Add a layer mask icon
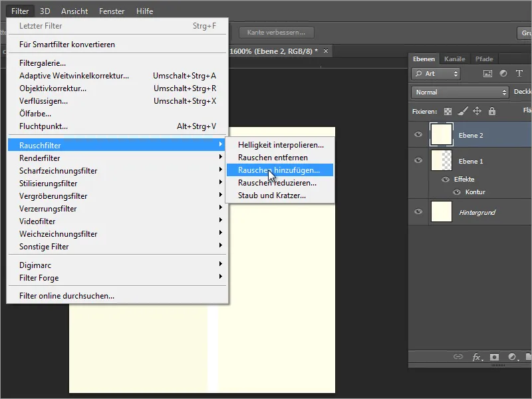 (494, 357)
